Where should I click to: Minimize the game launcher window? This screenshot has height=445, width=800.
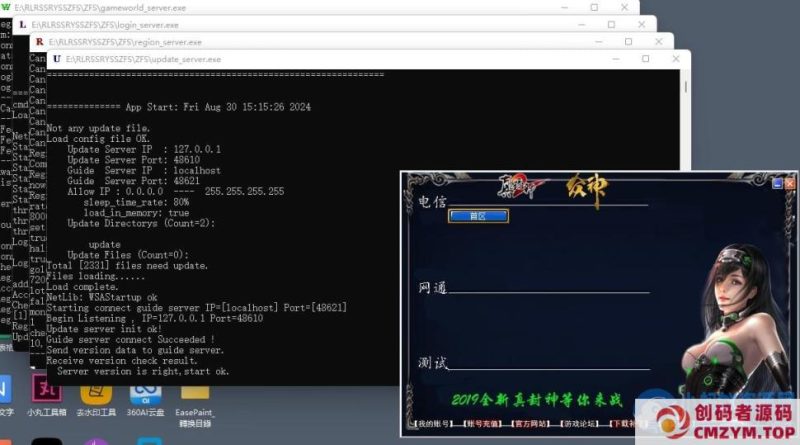point(776,184)
